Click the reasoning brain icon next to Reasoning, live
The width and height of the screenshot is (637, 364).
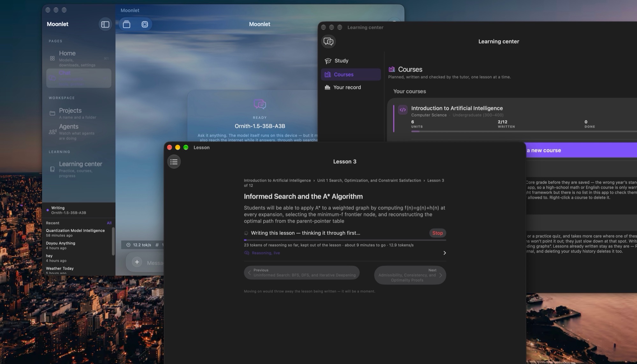point(247,253)
